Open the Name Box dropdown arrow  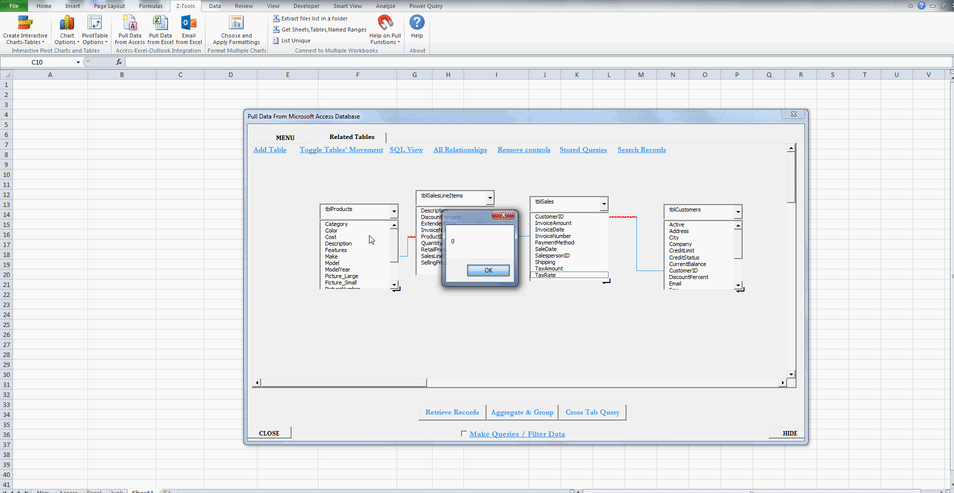click(x=78, y=62)
